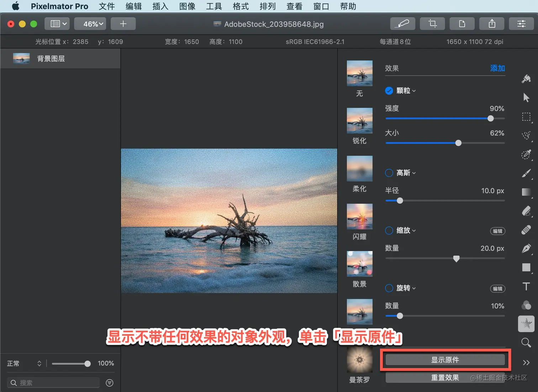The height and width of the screenshot is (392, 538).
Task: Select the Paint/Style tool at top of toolbar
Action: [x=526, y=79]
